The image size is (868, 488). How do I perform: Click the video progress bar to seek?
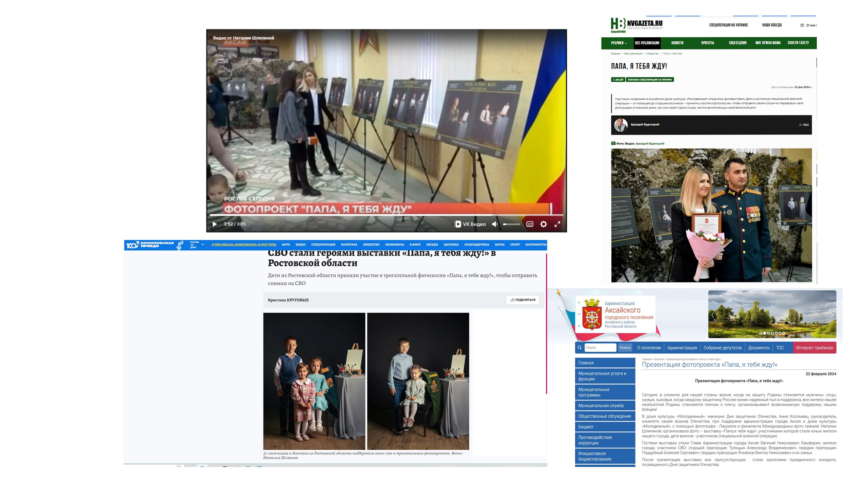click(373, 215)
